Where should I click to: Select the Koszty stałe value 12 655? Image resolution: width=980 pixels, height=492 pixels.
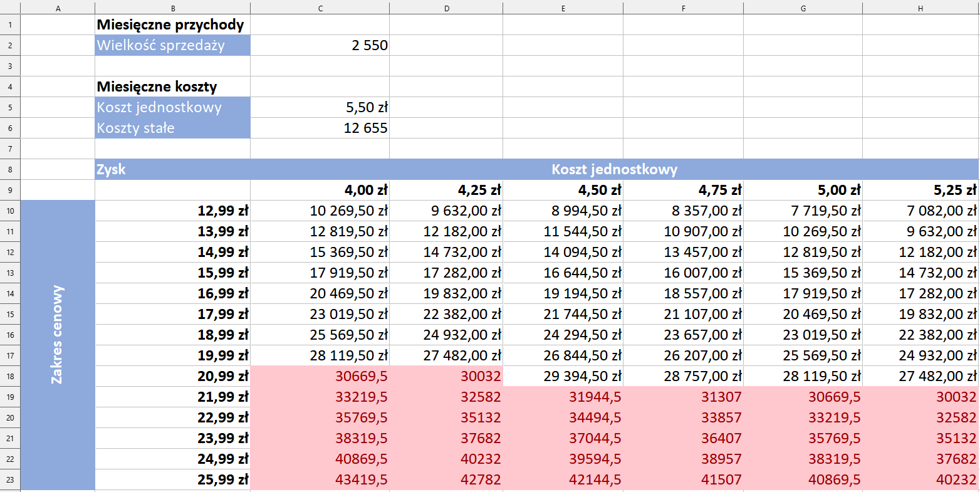tap(320, 128)
